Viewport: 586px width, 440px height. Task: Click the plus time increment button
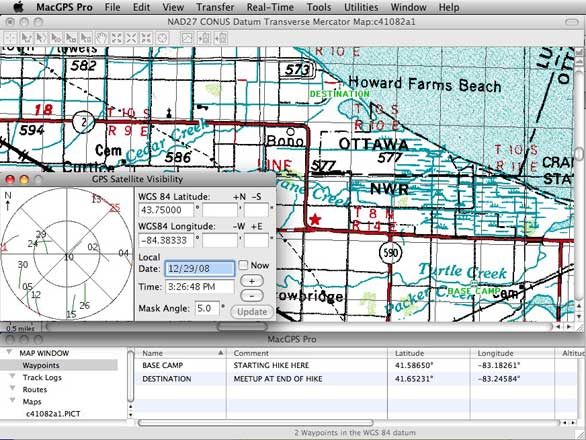(x=252, y=281)
